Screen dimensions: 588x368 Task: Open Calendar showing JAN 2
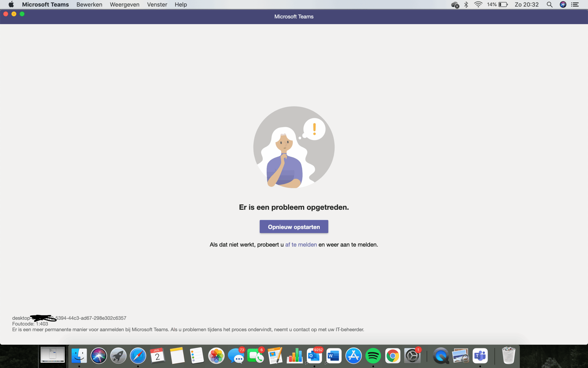(x=157, y=356)
